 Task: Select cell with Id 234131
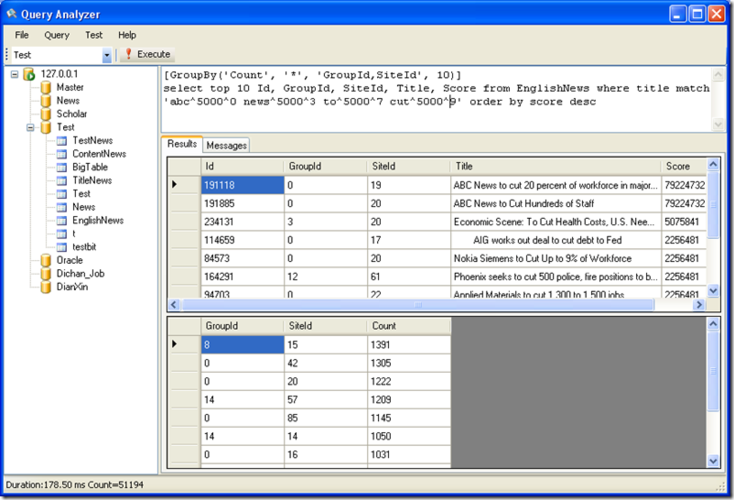(x=242, y=222)
